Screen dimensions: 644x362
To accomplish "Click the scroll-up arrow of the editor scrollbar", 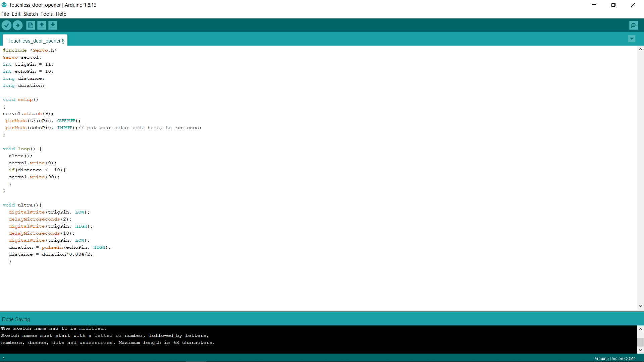I will click(x=640, y=49).
